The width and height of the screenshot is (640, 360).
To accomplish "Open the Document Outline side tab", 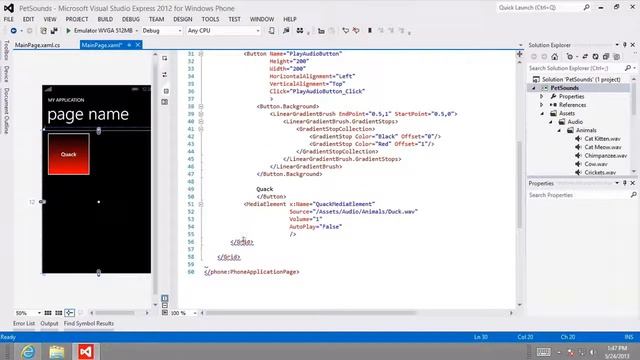I will 6,111.
